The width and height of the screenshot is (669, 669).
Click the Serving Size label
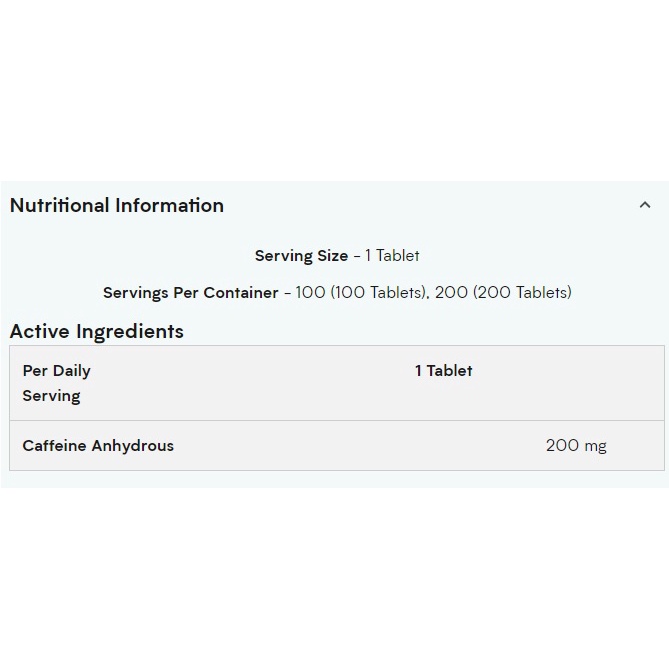[301, 256]
